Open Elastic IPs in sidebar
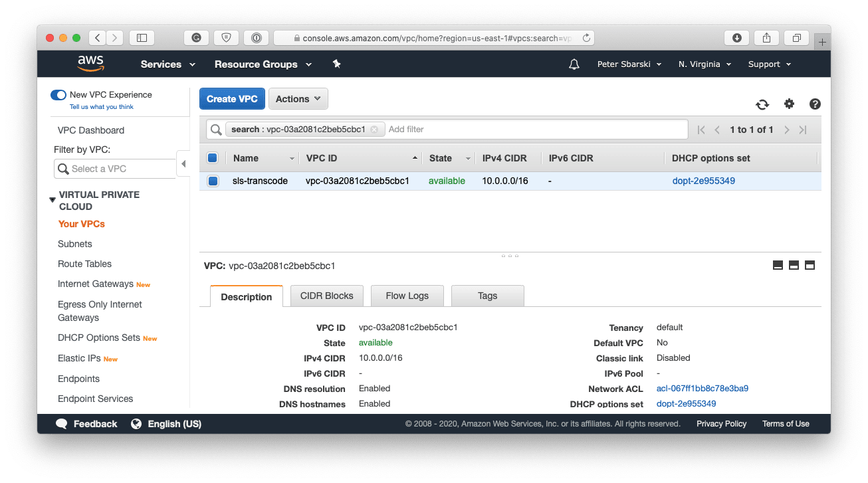Screen dimensions: 868x483 pyautogui.click(x=80, y=358)
